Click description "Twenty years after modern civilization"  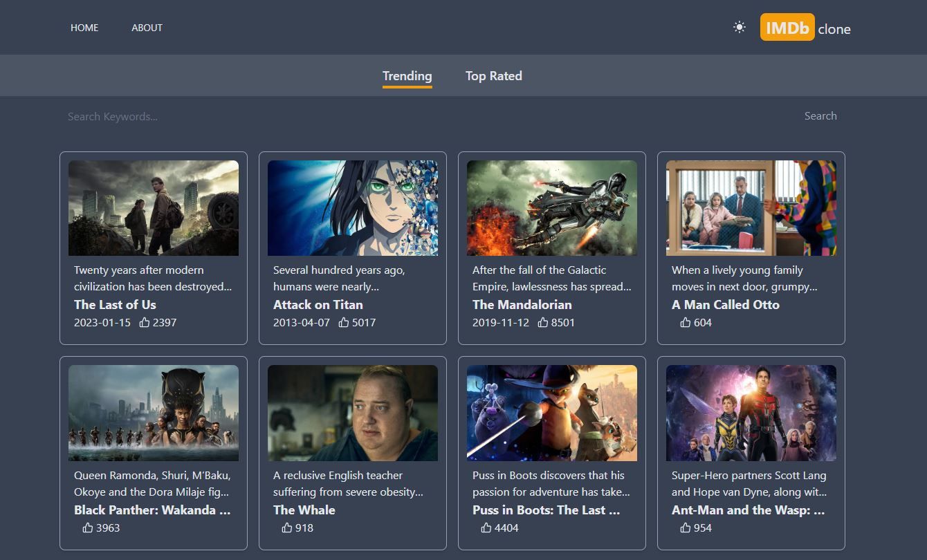153,279
